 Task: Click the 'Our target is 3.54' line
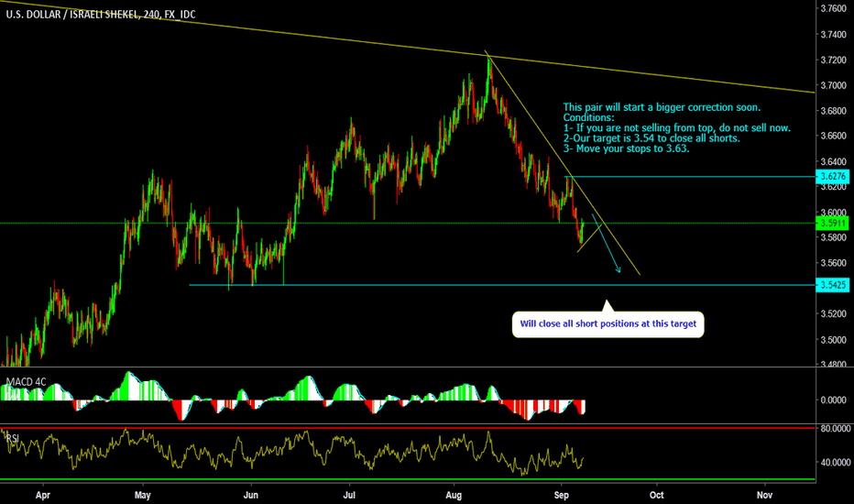[651, 138]
